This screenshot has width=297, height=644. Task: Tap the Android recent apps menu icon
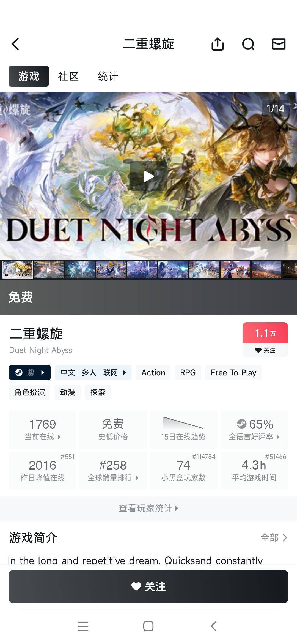pos(83,626)
